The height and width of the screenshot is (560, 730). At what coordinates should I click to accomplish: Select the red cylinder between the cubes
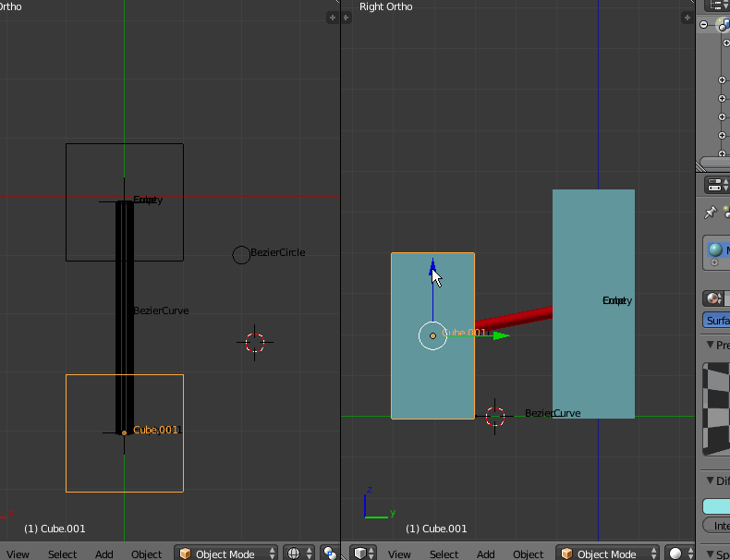[514, 319]
